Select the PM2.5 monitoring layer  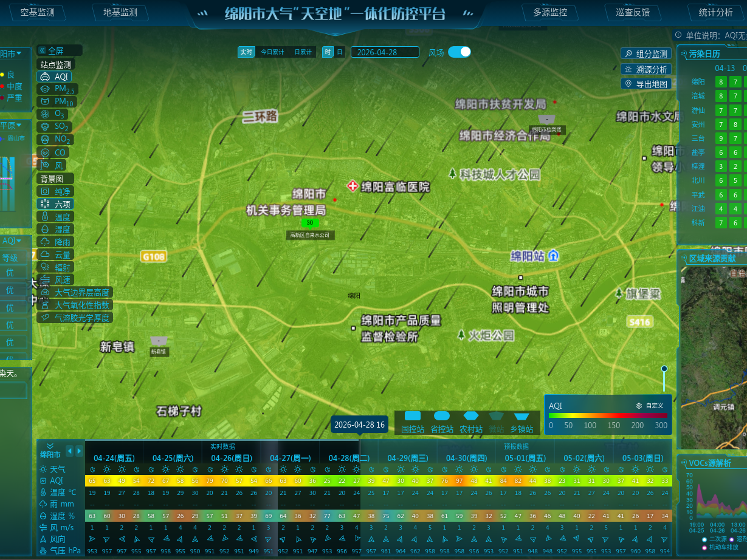[x=57, y=89]
